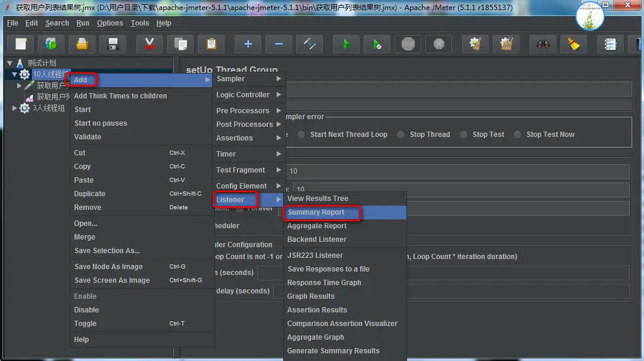Open the Run menu
Image resolution: width=644 pixels, height=361 pixels.
click(x=82, y=23)
